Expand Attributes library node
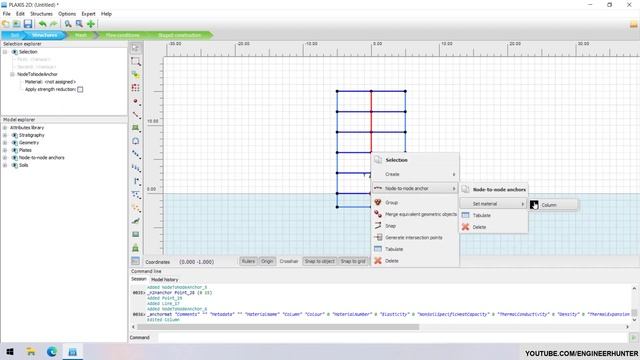Image resolution: width=640 pixels, height=360 pixels. coord(5,128)
